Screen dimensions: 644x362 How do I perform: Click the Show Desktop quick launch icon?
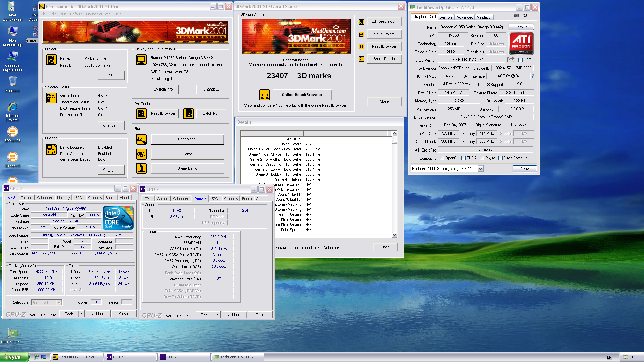44,357
